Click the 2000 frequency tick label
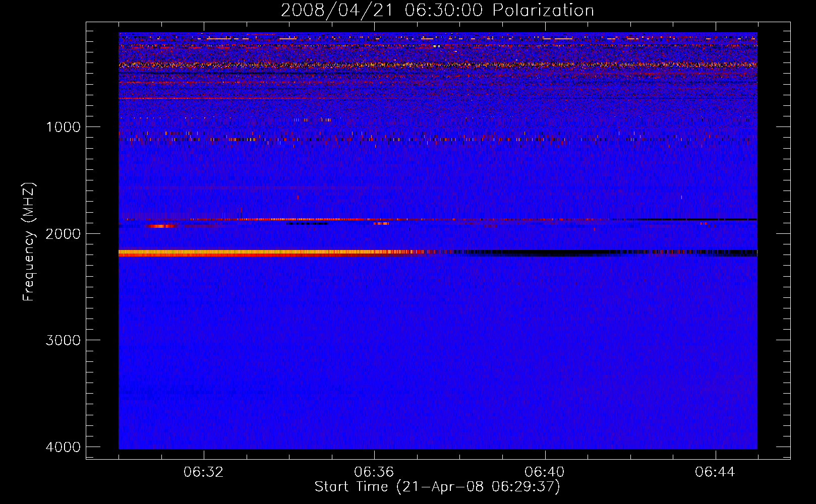Viewport: 816px width, 504px height. [63, 234]
